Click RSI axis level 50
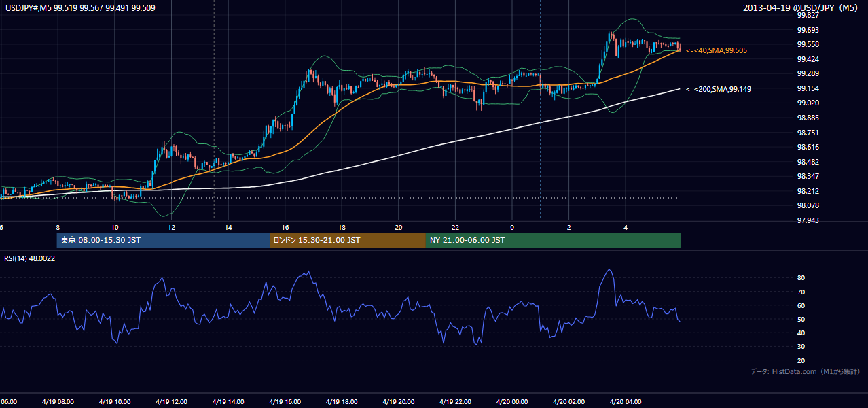The height and width of the screenshot is (408, 868). coord(801,319)
